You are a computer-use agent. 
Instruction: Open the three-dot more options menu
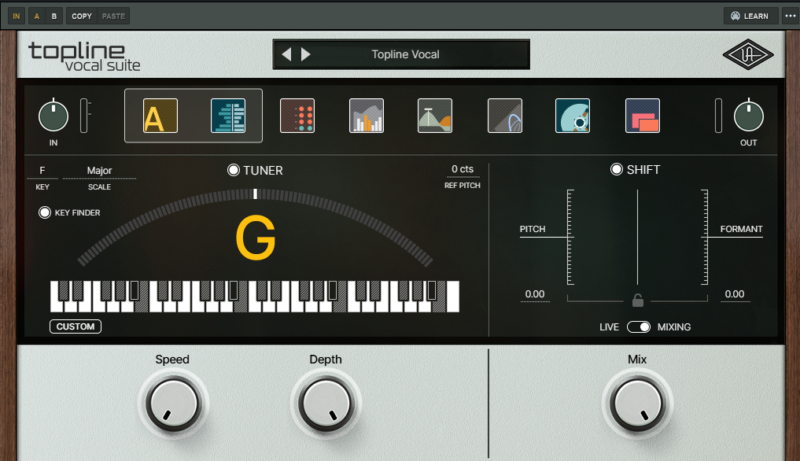[x=790, y=16]
